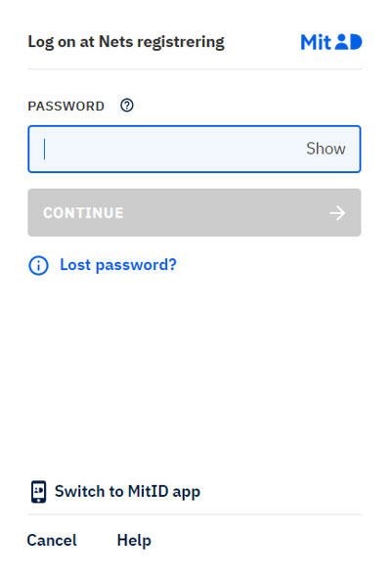
Task: Click the "Mit" wordmark in the logo
Action: 316,42
